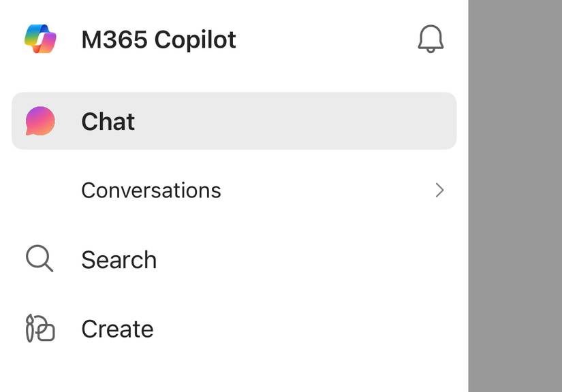Screen dimensions: 562x392
Task: Click the Search magnifier icon
Action: click(x=39, y=259)
